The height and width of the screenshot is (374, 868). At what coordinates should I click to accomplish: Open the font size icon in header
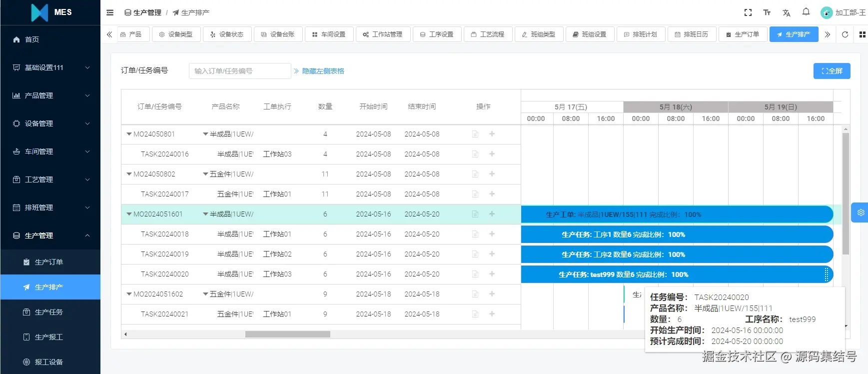(767, 12)
